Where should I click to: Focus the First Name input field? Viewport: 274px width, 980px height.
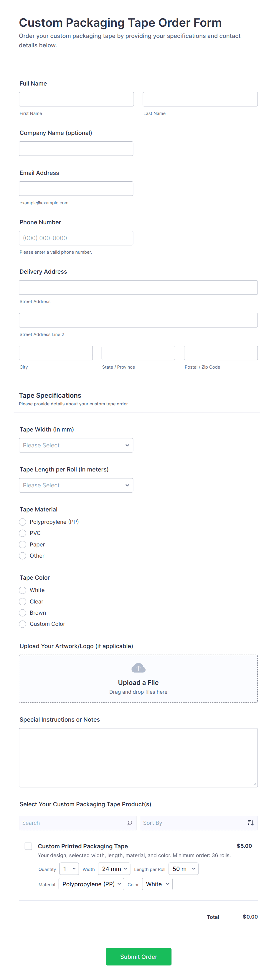tap(76, 99)
